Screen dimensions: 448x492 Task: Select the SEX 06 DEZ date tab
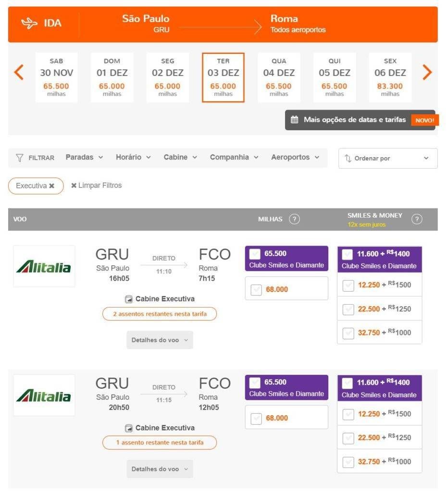coord(390,78)
